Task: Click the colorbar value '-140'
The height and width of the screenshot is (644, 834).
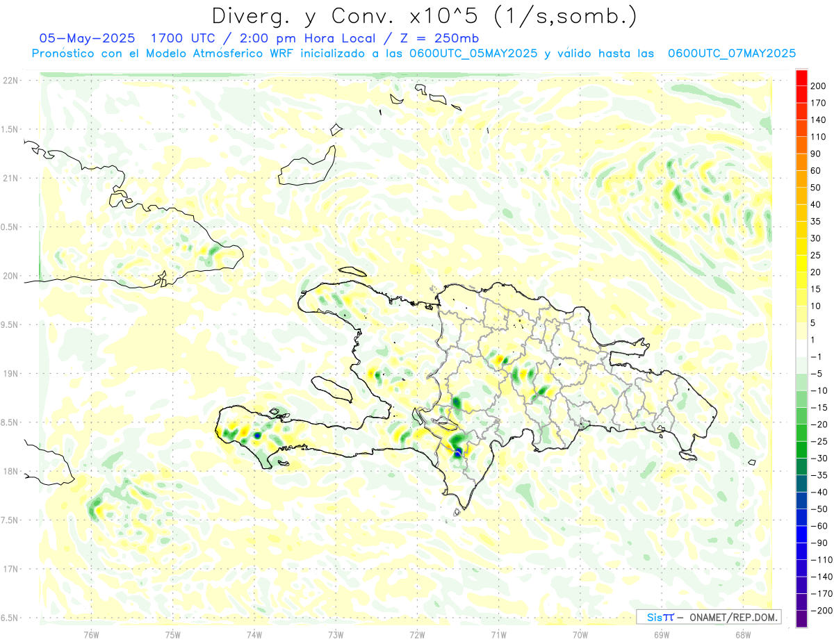Action: click(822, 577)
